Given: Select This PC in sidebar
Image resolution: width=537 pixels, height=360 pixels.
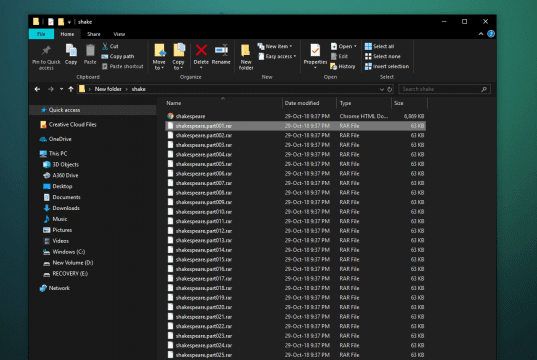Looking at the screenshot, I should [x=53, y=153].
